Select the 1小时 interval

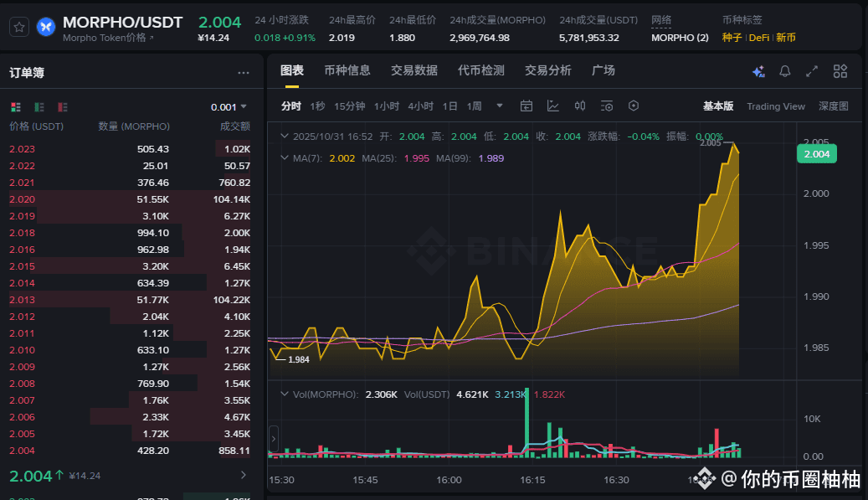(387, 106)
